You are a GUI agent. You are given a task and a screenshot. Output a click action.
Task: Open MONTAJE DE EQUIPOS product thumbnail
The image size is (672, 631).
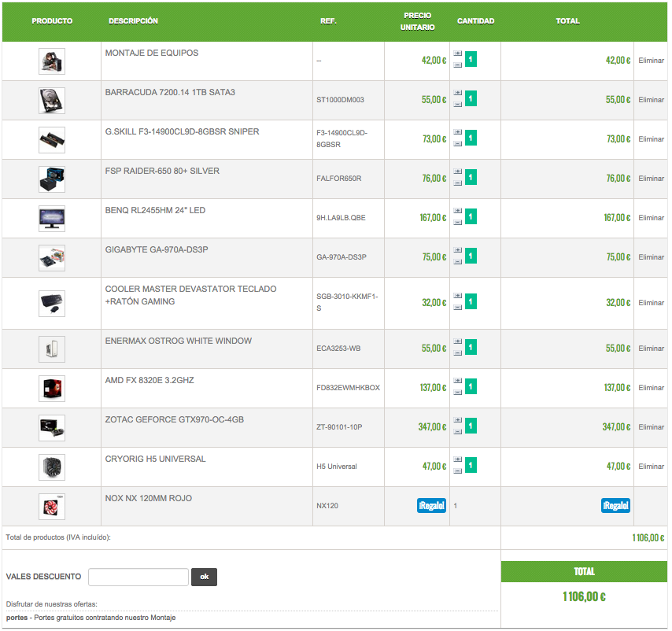pyautogui.click(x=52, y=61)
